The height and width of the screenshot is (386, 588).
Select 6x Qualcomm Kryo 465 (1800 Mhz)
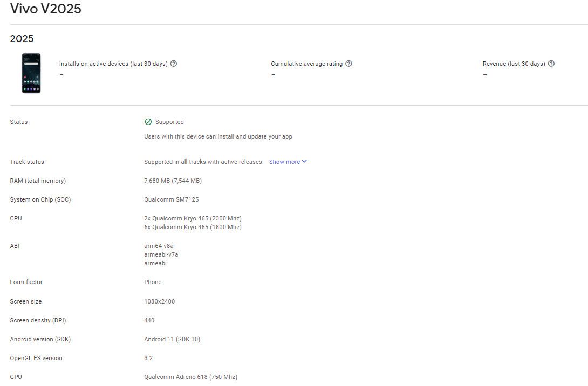(193, 227)
